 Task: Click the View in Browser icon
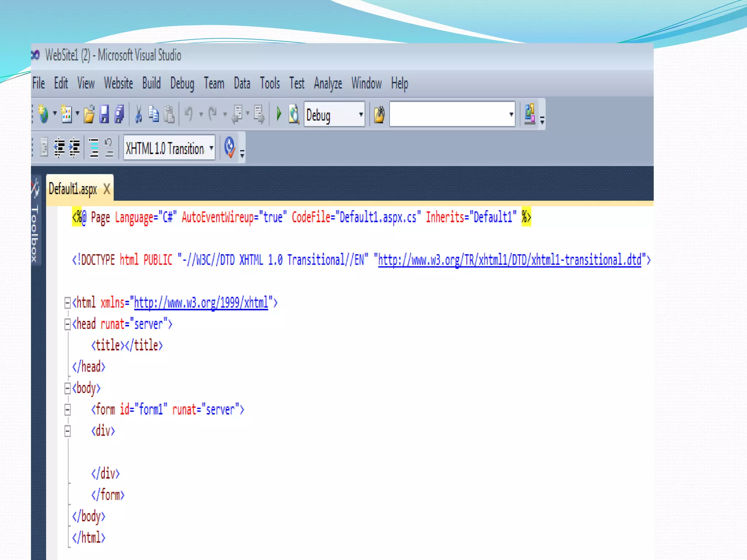pos(294,114)
